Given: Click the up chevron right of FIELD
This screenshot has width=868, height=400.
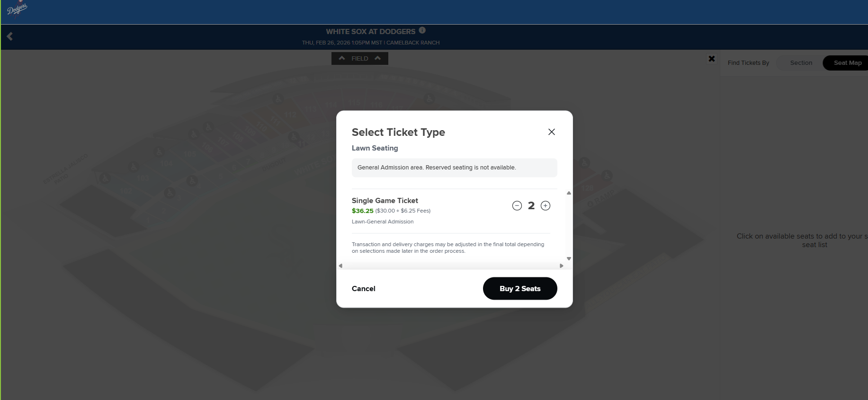Looking at the screenshot, I should 377,58.
